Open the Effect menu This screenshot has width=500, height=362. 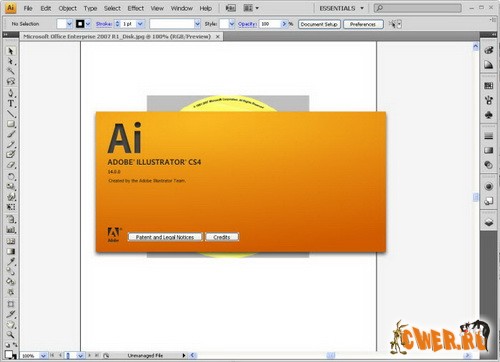[136, 8]
